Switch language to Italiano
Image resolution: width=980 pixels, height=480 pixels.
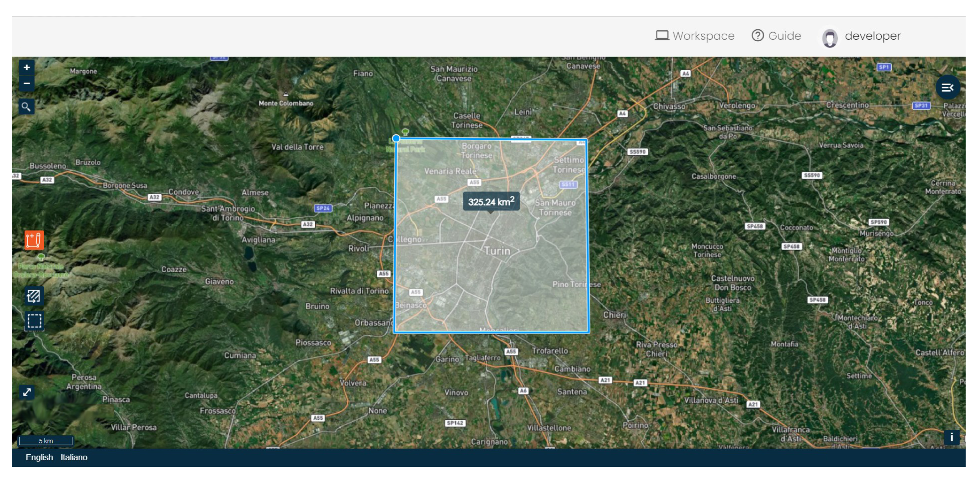tap(74, 457)
